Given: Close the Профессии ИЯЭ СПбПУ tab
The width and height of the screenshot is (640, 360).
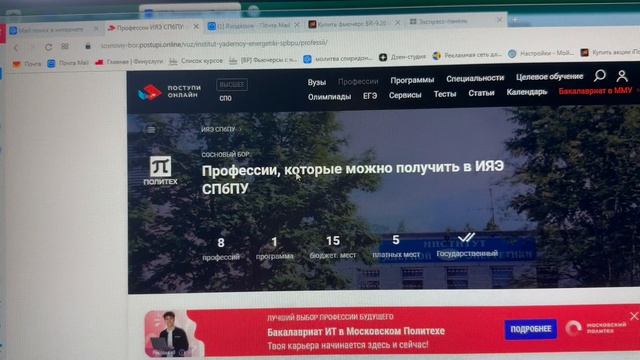Looking at the screenshot, I should pyautogui.click(x=196, y=27).
